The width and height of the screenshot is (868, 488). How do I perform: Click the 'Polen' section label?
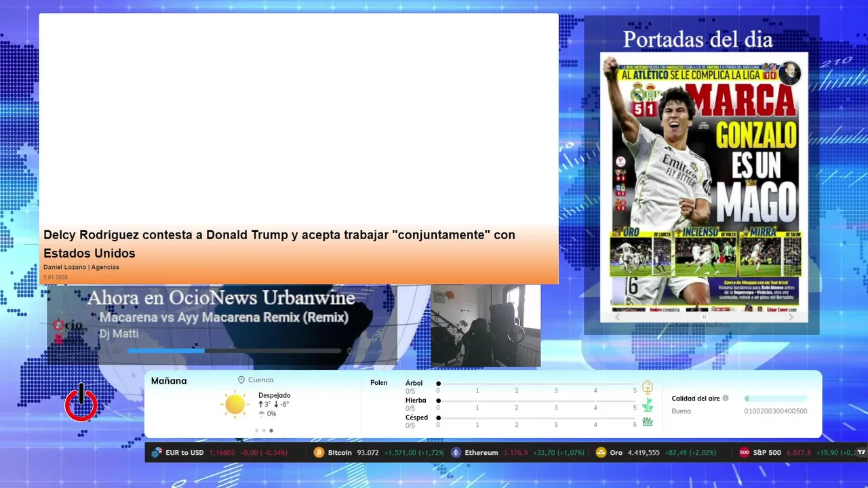[x=379, y=383]
